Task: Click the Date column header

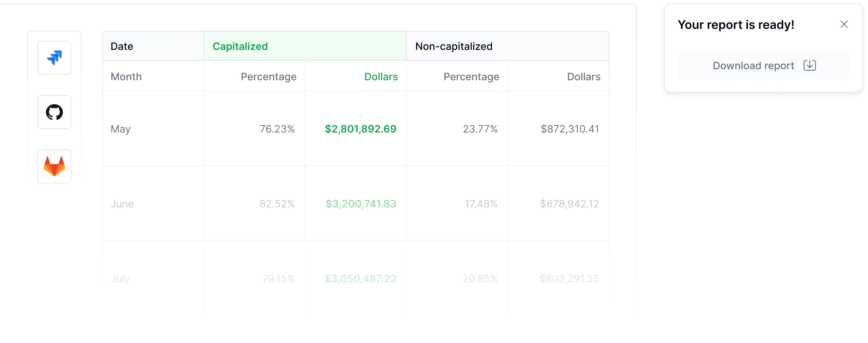Action: click(x=122, y=46)
